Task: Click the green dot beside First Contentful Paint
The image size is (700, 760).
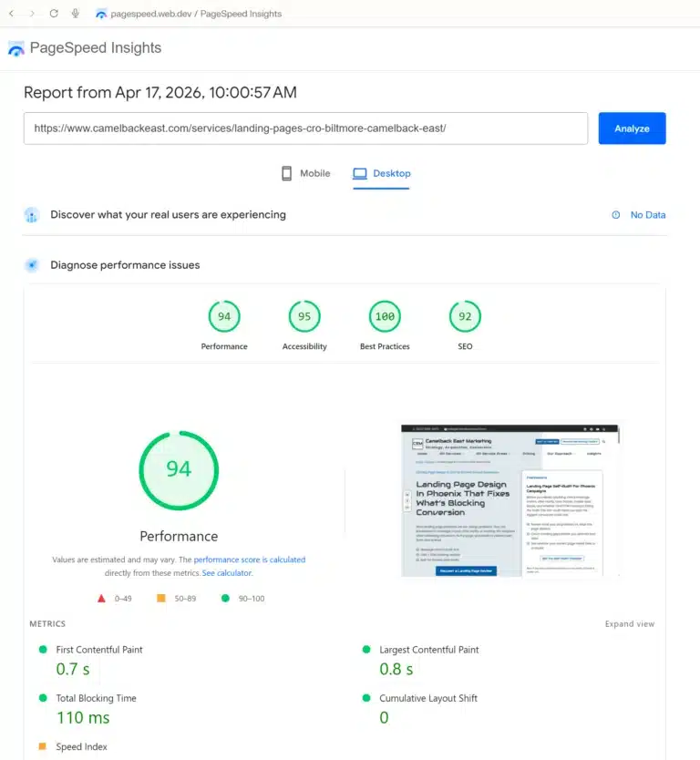Action: (43, 650)
